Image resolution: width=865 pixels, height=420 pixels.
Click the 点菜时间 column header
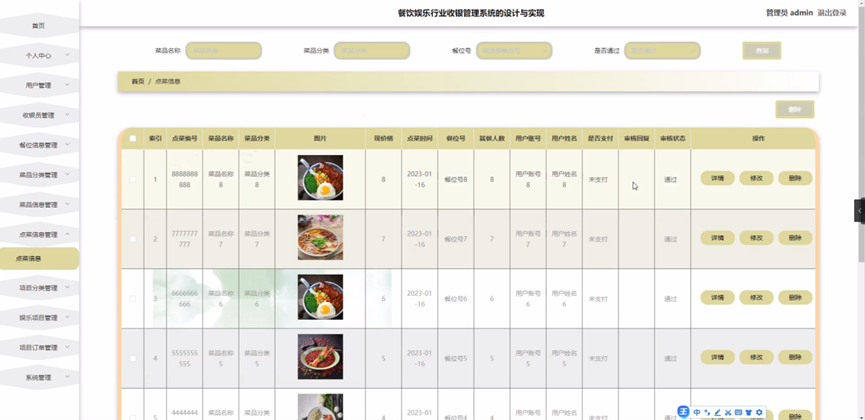(x=420, y=139)
